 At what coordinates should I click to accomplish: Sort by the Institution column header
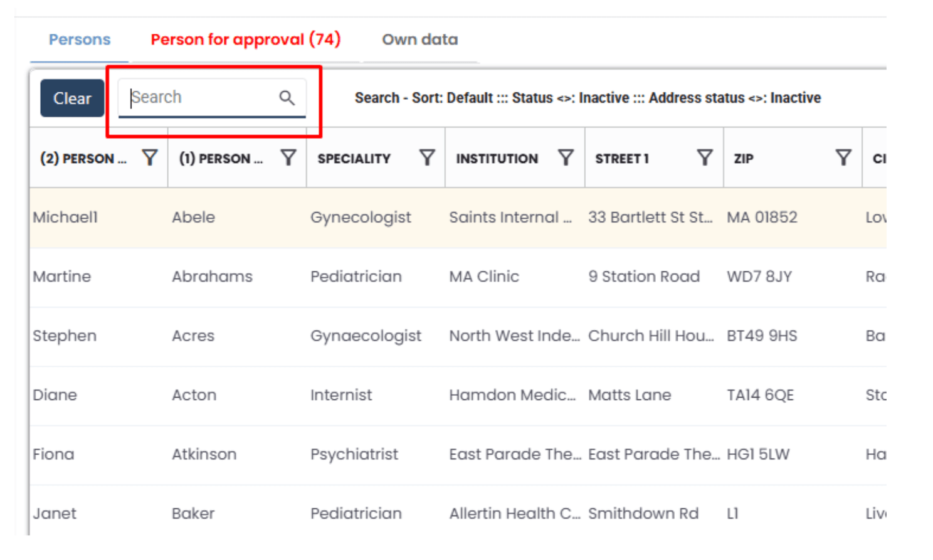[497, 159]
